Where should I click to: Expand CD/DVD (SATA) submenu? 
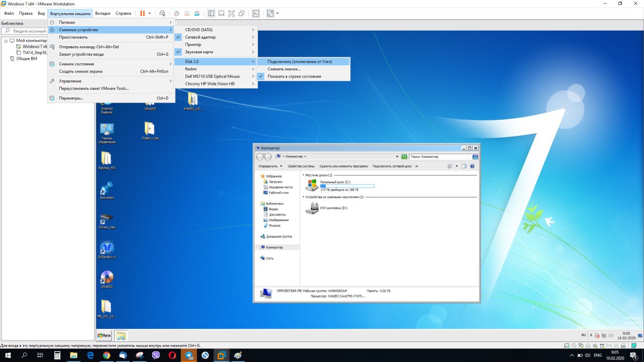pos(216,30)
